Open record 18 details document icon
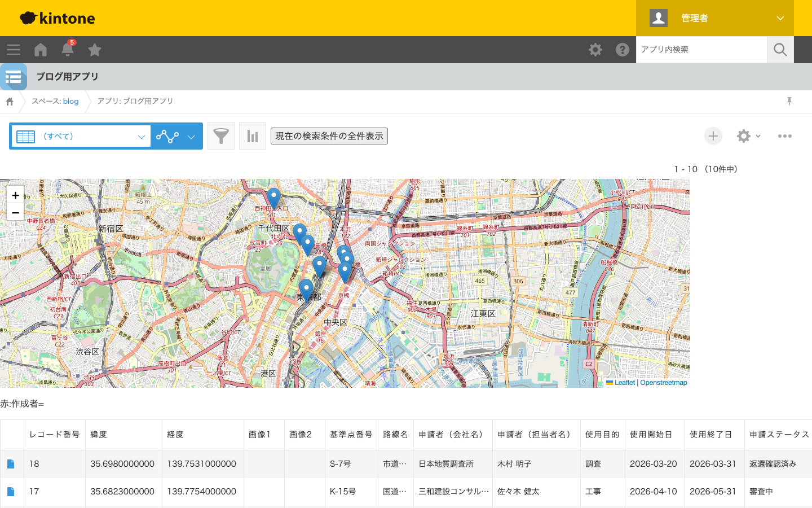The width and height of the screenshot is (812, 508). coord(11,464)
